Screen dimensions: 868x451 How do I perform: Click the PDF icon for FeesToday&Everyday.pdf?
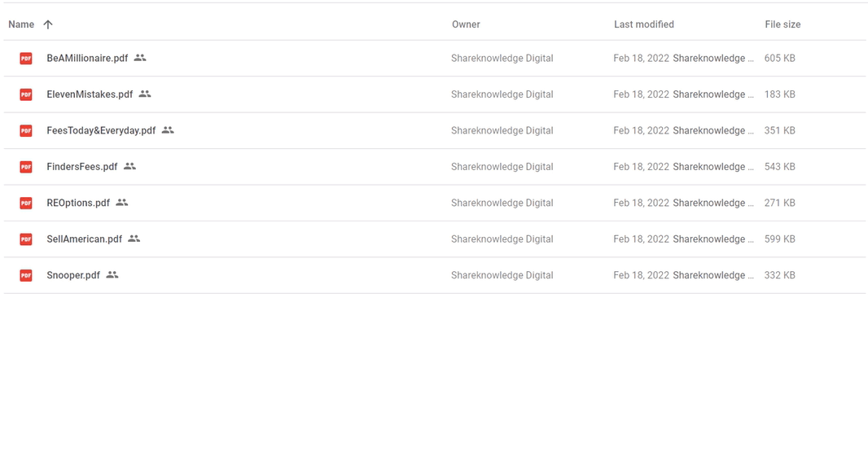click(26, 130)
